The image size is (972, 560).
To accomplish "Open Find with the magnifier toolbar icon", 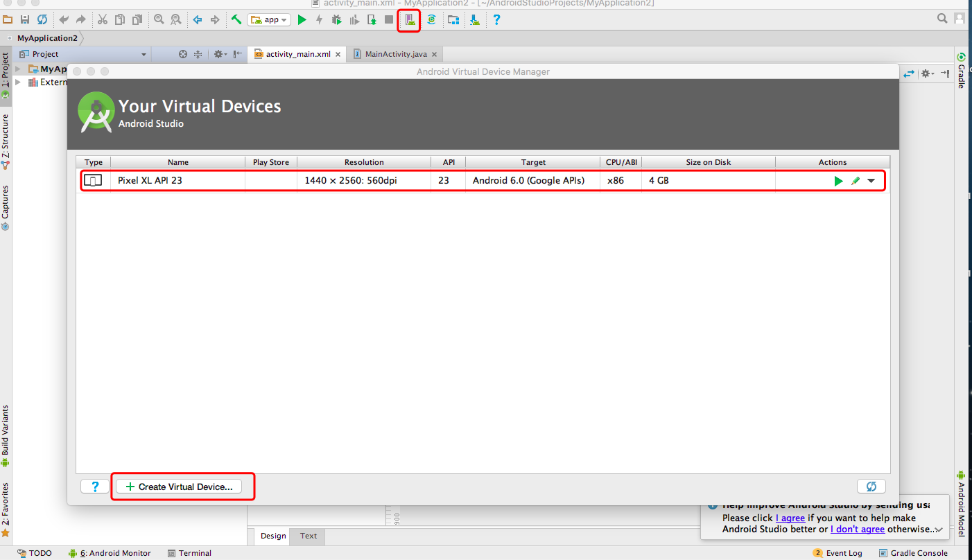I will pos(159,19).
